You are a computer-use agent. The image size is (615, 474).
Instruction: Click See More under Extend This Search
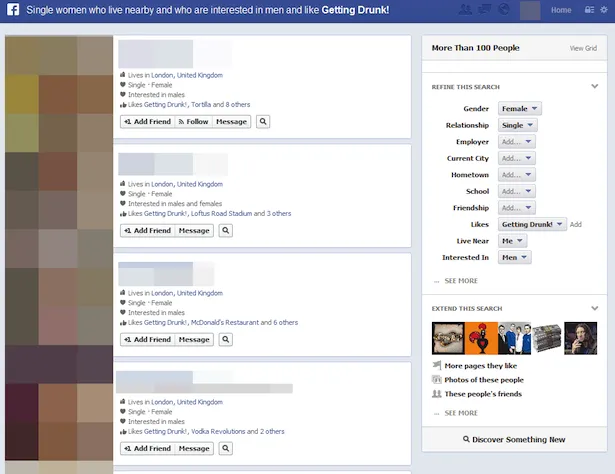[x=461, y=413]
